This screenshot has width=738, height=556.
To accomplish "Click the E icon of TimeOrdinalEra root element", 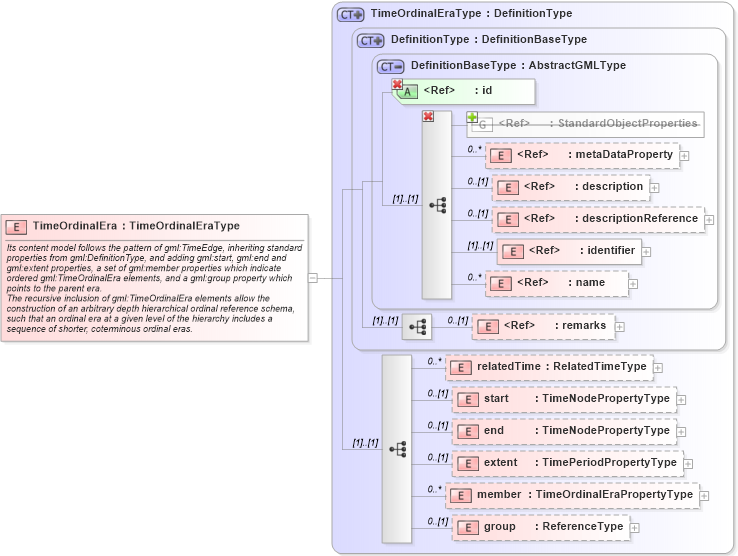I will (x=16, y=227).
